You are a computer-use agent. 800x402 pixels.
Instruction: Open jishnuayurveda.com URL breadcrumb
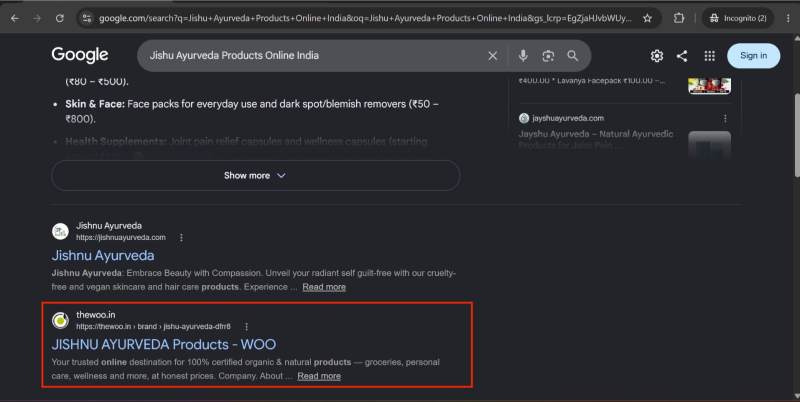[x=121, y=238]
